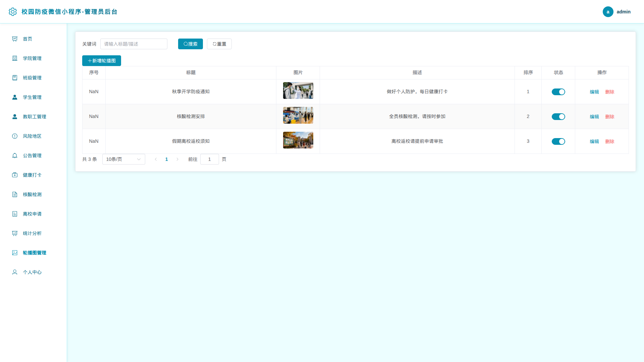Click the 新增轮播图 add button
Screen dimensions: 644x362
coord(101,61)
